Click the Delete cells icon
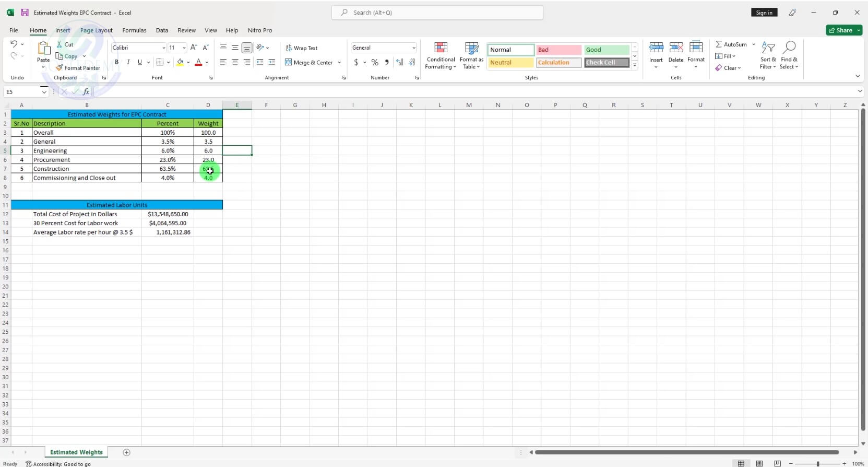This screenshot has height=467, width=868. [x=676, y=48]
